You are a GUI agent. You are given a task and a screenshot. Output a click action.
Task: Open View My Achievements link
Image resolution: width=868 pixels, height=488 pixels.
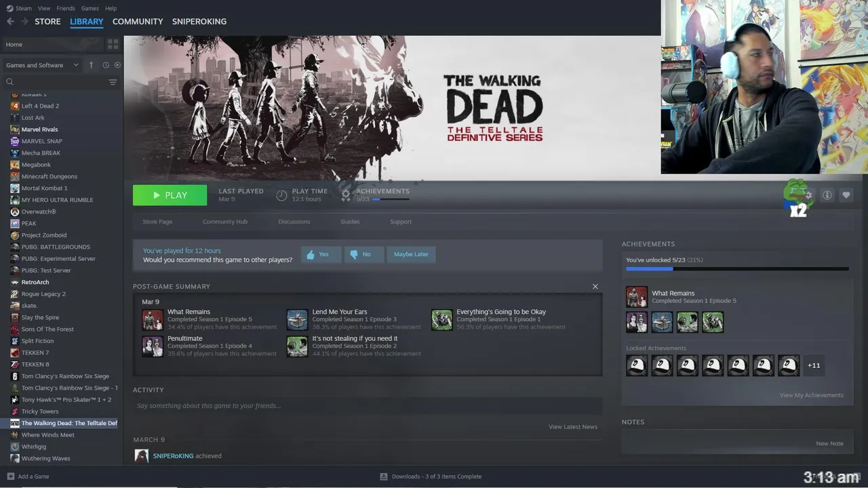(812, 395)
